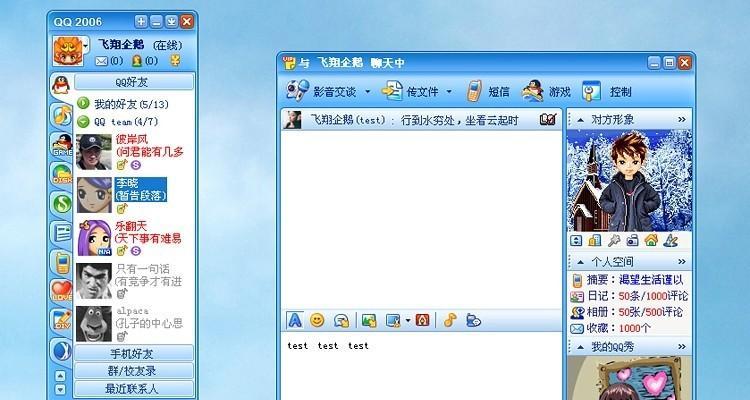Click music note icon in chat toolbar
This screenshot has height=400, width=750.
click(x=450, y=320)
